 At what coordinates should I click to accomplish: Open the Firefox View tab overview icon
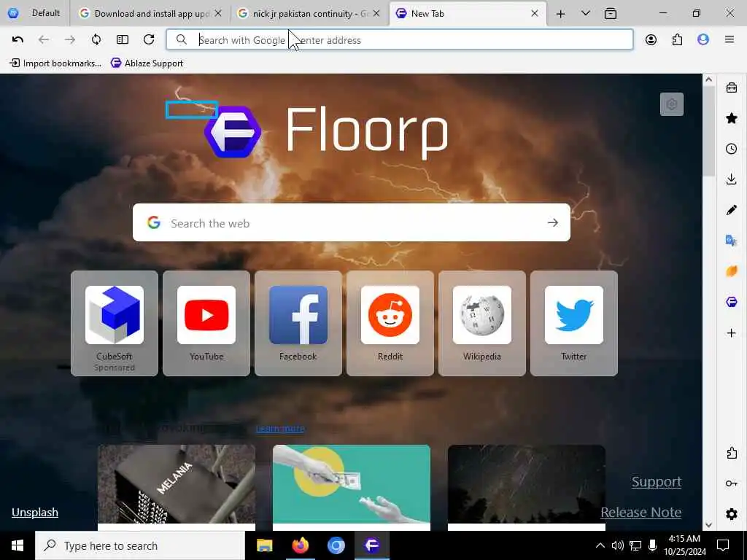click(x=611, y=13)
